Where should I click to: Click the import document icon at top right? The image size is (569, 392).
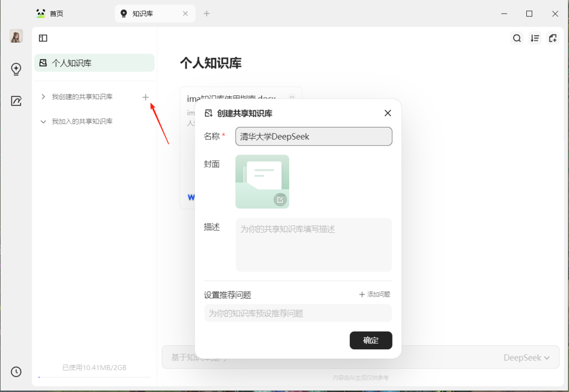[553, 38]
